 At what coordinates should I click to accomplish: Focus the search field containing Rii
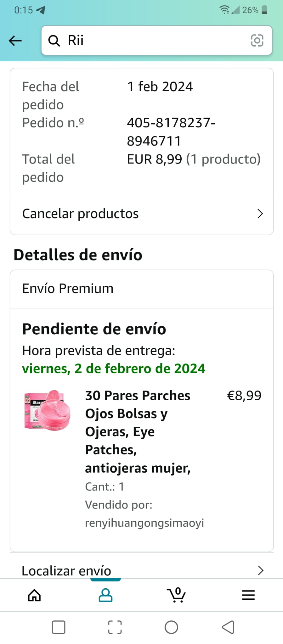coord(157,41)
